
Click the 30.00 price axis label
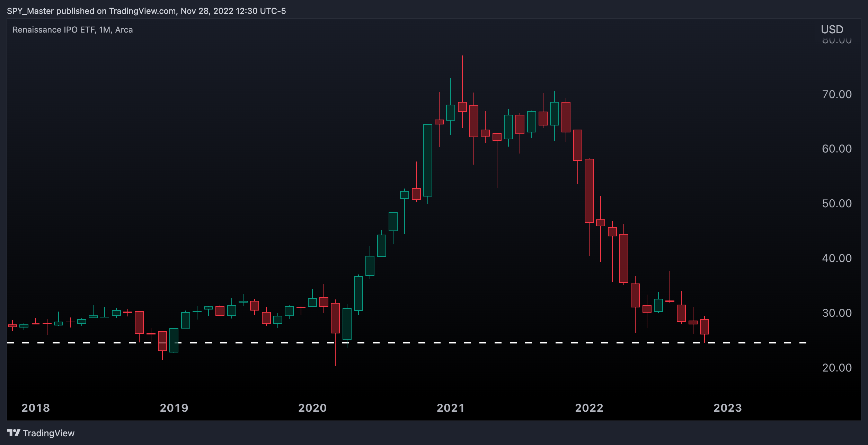point(837,313)
